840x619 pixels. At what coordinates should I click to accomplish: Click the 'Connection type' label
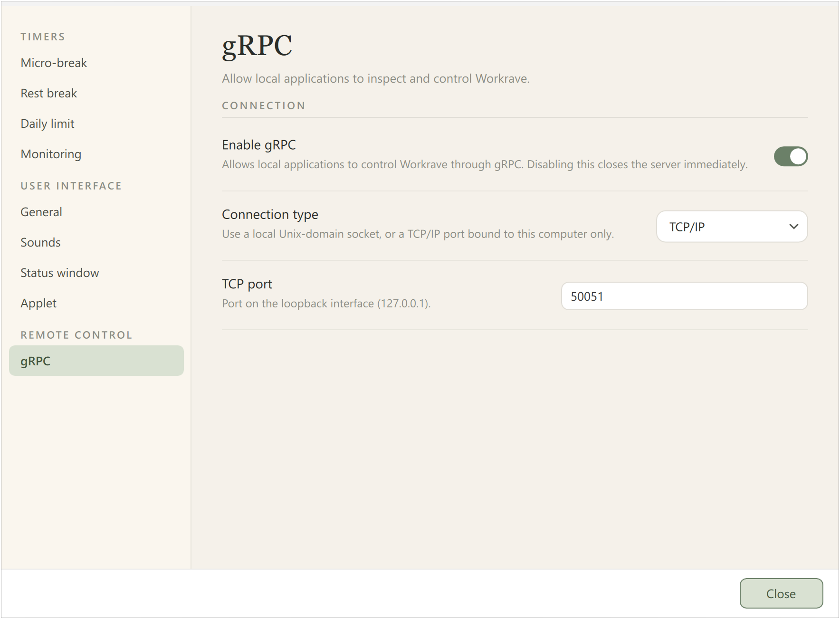click(270, 215)
